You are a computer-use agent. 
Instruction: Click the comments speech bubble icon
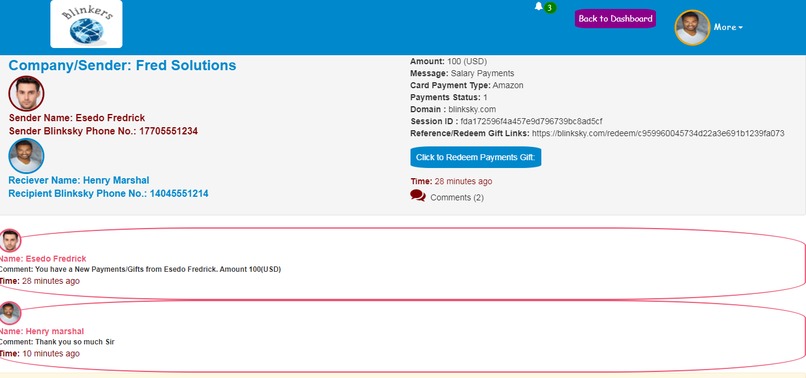418,196
